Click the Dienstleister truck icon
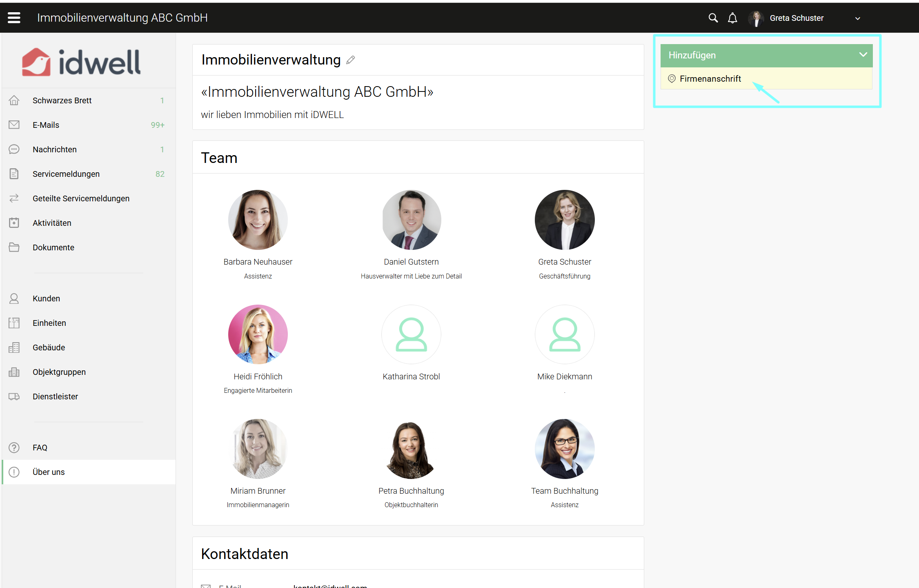This screenshot has height=588, width=919. tap(14, 396)
